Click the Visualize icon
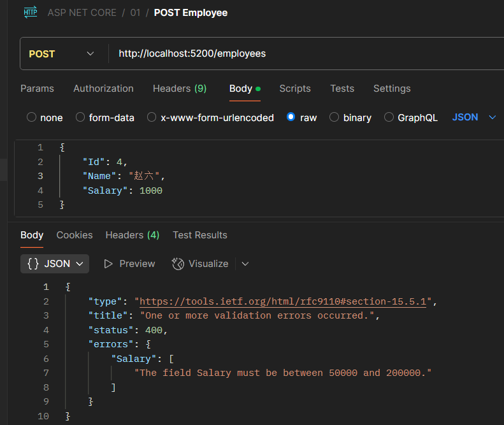Viewport: 504px width, 425px height. 178,264
